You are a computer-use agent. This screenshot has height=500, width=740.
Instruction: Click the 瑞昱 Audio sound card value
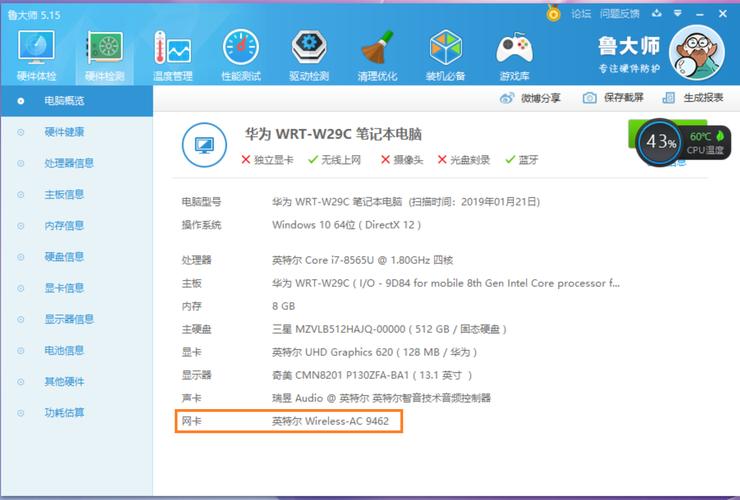click(x=381, y=398)
